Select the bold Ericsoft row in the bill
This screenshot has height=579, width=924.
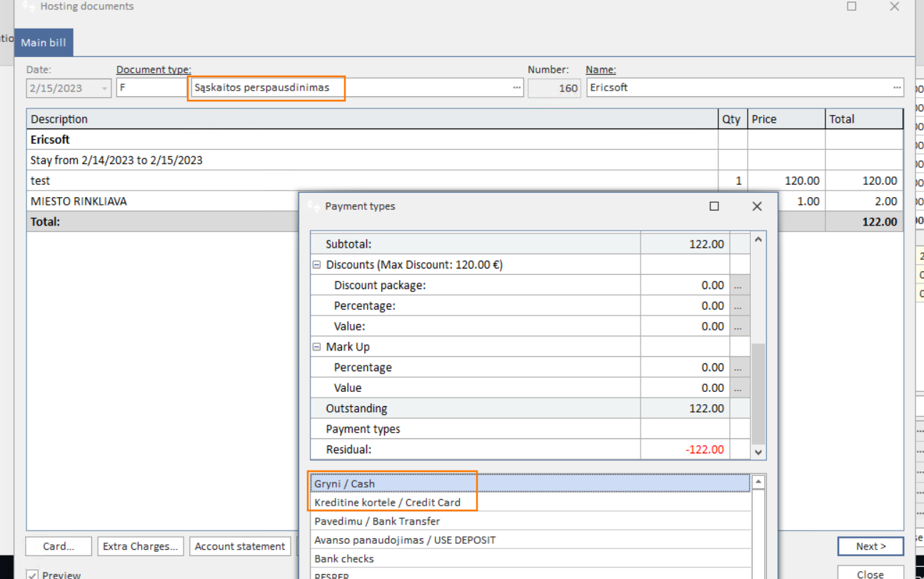[x=465, y=140]
